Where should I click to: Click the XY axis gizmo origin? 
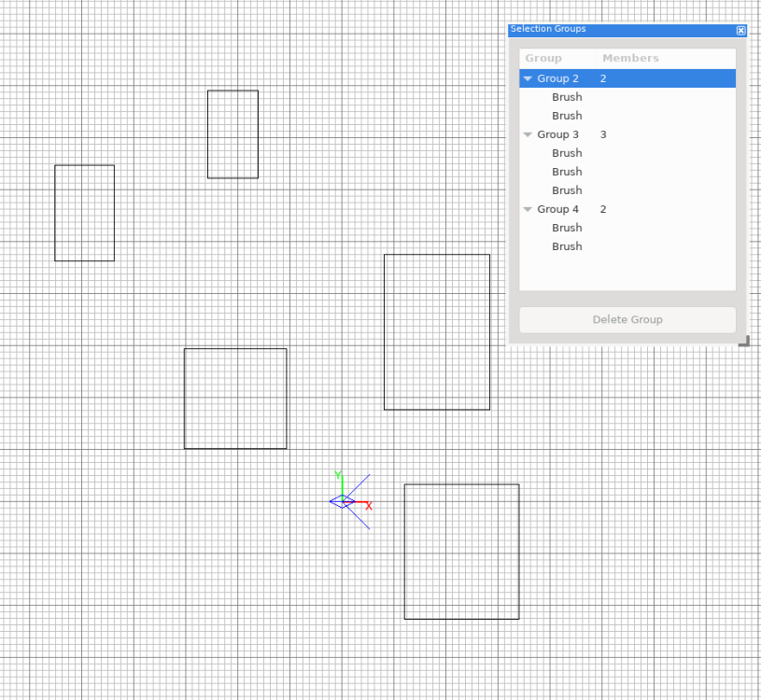point(343,502)
